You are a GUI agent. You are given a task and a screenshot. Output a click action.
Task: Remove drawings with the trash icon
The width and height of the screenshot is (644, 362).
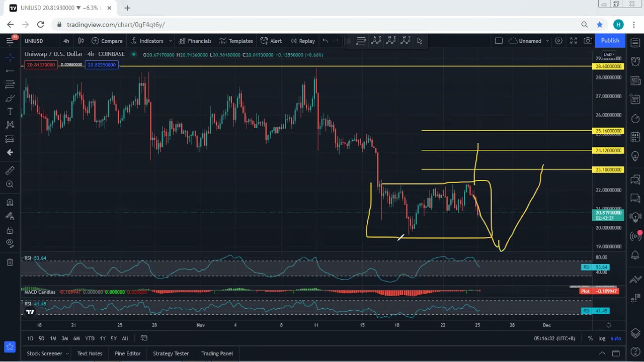point(10,262)
